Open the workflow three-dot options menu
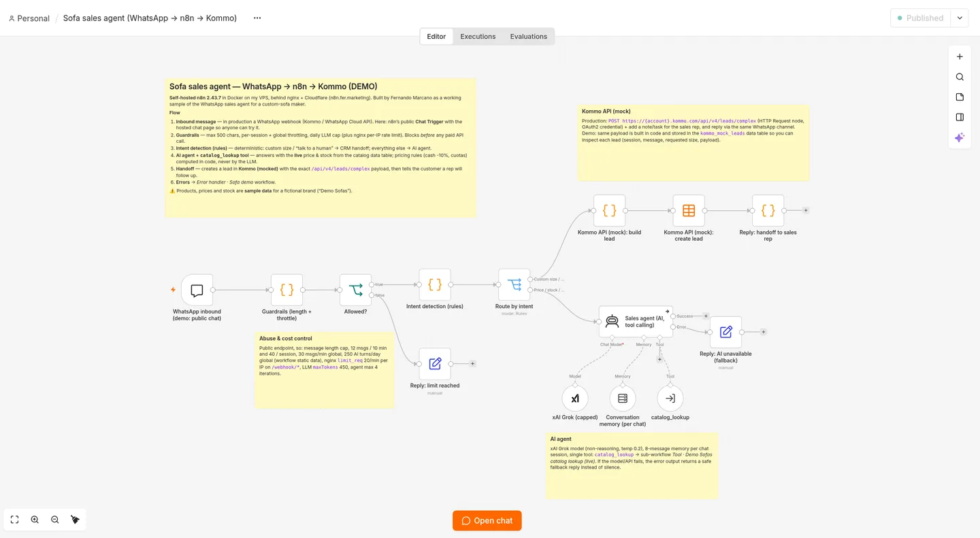Image resolution: width=980 pixels, height=538 pixels. click(257, 18)
